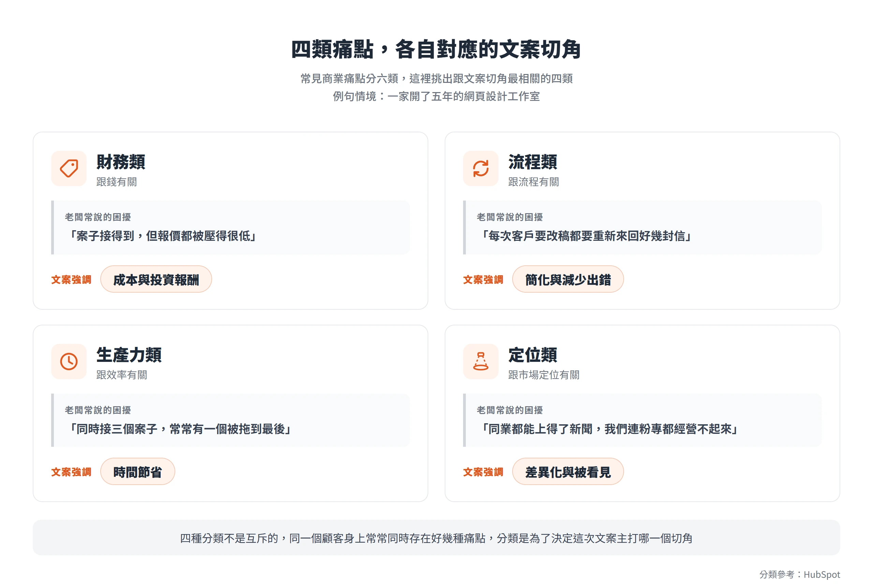Click the subtitle 跟錢有關
This screenshot has width=873, height=588.
point(117,182)
